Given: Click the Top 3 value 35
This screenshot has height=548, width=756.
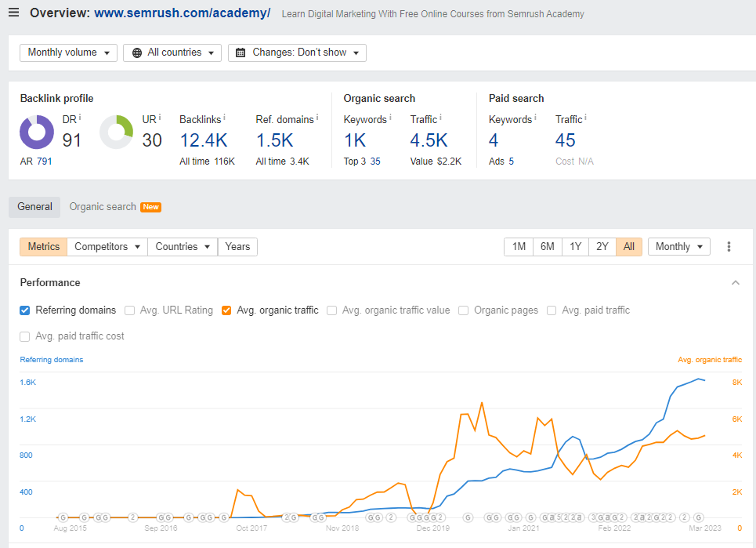Looking at the screenshot, I should tap(375, 161).
